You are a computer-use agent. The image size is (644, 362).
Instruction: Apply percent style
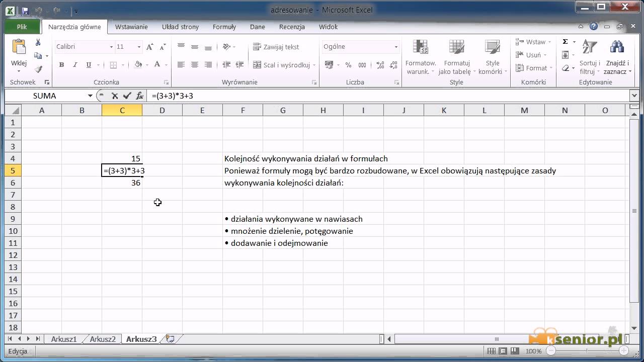pyautogui.click(x=348, y=65)
